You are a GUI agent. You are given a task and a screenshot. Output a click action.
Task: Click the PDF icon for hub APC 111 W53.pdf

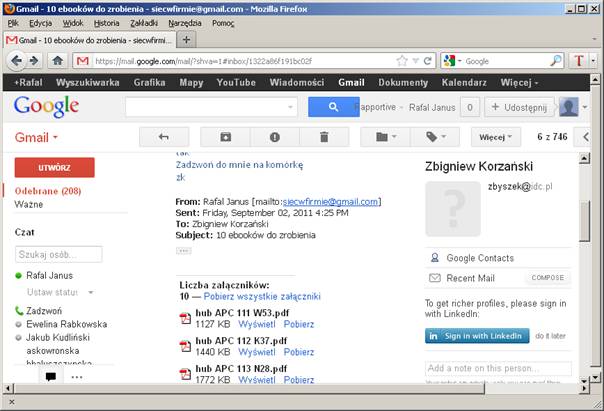(x=185, y=319)
